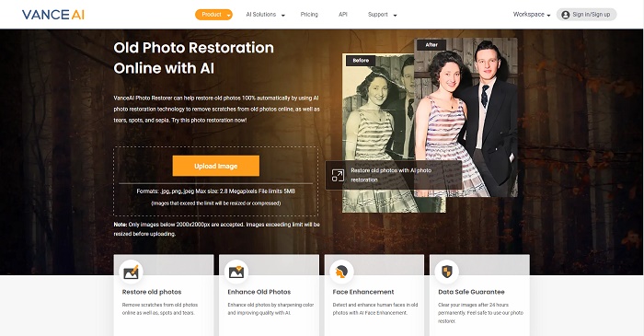The height and width of the screenshot is (336, 644).
Task: Click the 'Old Photo Restoration' heading
Action: [193, 58]
